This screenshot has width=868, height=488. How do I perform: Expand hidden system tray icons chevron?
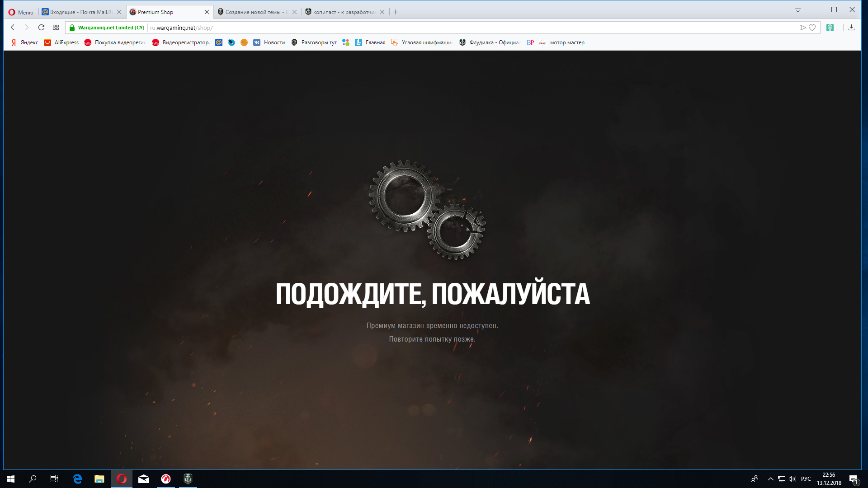pyautogui.click(x=770, y=479)
